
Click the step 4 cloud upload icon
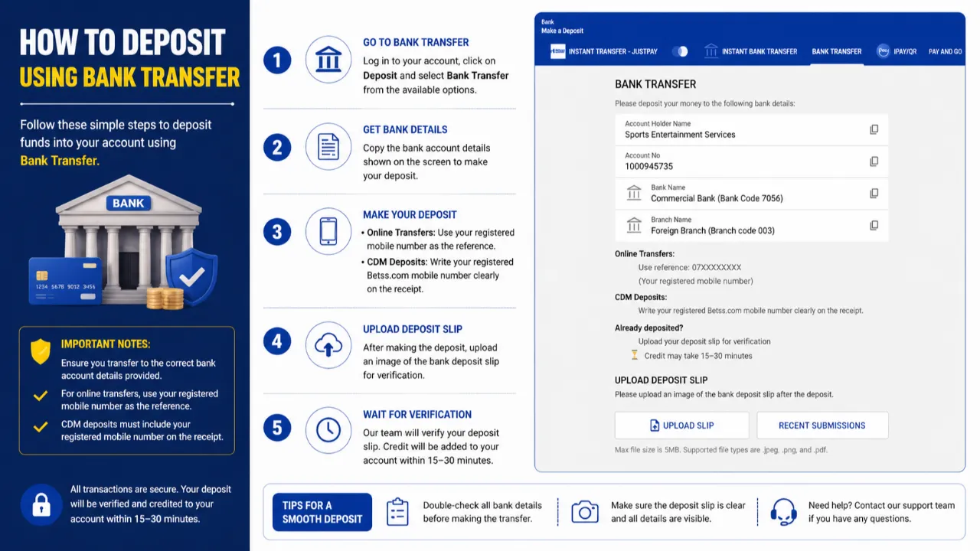tap(328, 345)
